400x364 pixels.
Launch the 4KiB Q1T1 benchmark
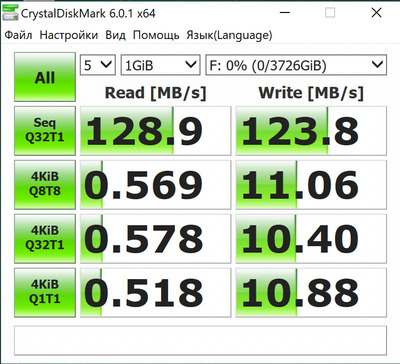(45, 292)
